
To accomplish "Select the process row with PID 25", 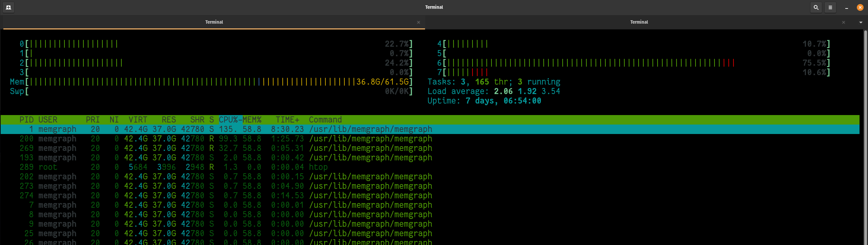I will [430, 233].
